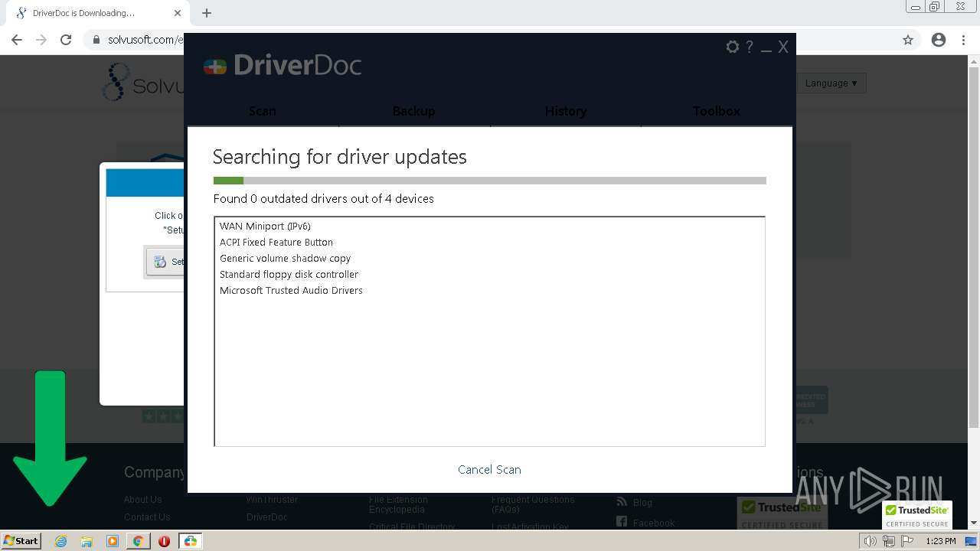Open the Facebook footer link
The width and height of the screenshot is (980, 551).
click(x=654, y=523)
